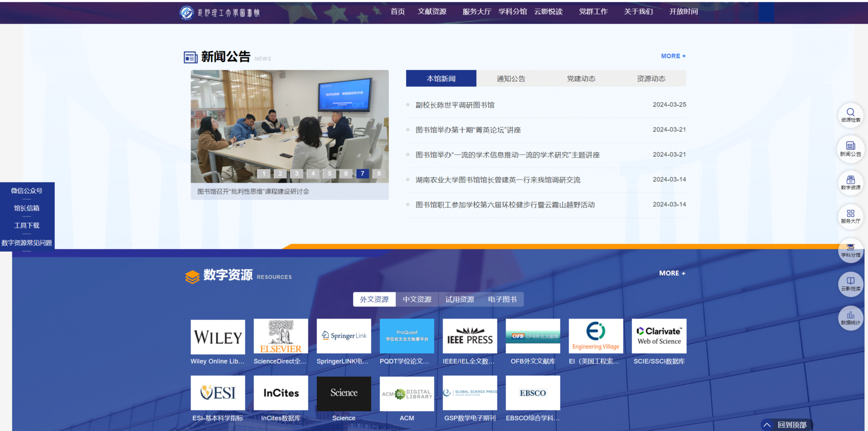868x431 pixels.
Task: Click the 回到顶部 button label
Action: click(792, 425)
